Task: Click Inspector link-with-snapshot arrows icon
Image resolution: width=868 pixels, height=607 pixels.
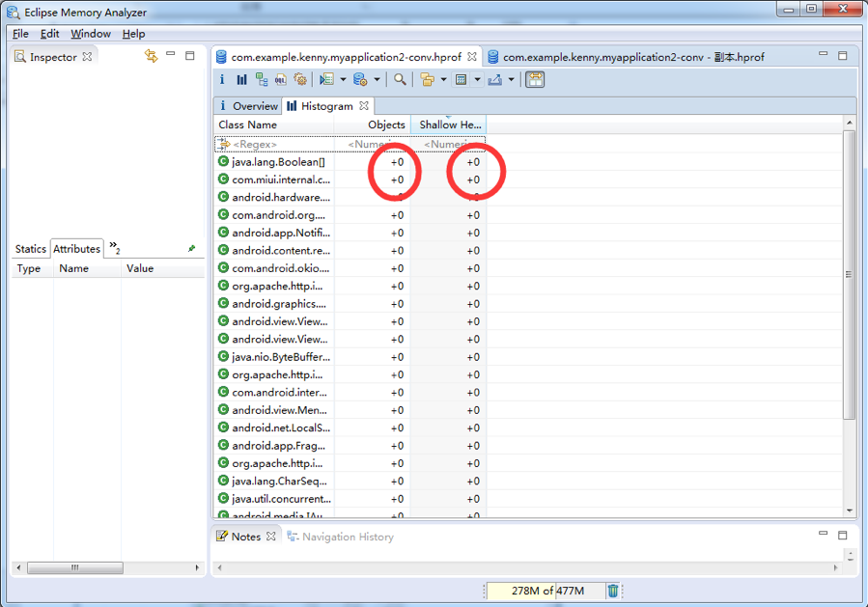Action: (152, 56)
